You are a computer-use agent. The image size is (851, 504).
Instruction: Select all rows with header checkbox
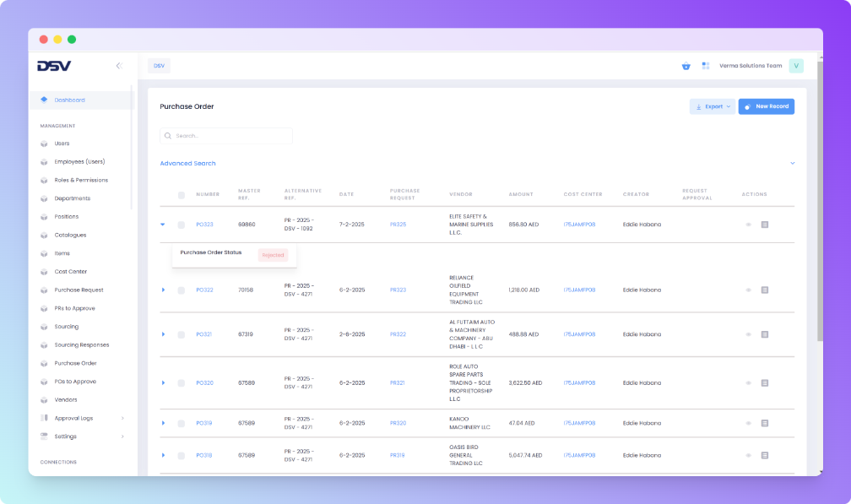182,195
